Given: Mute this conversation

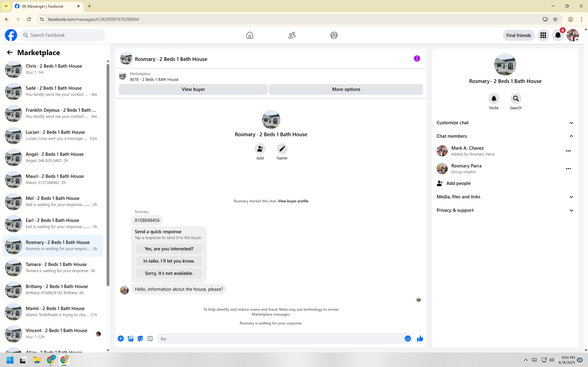Looking at the screenshot, I should [494, 99].
